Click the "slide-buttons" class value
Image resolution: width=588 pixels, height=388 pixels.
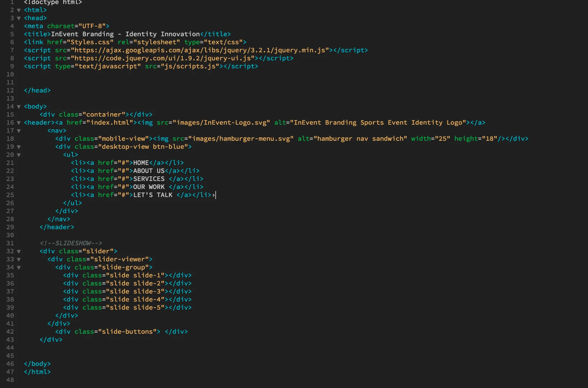[127, 332]
